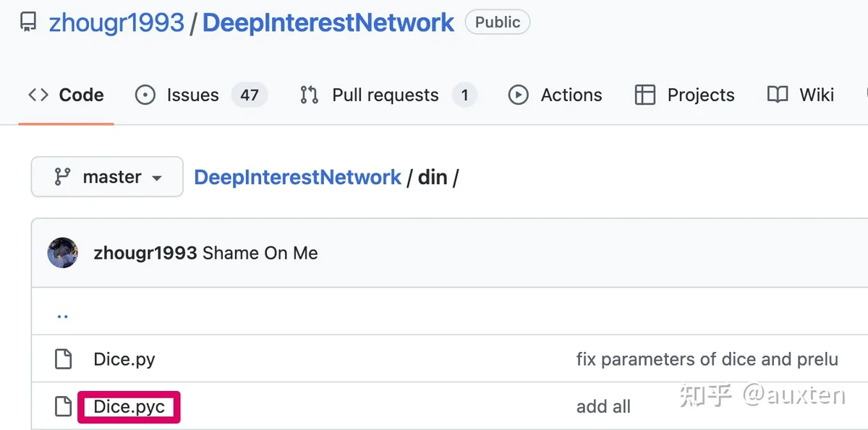
Task: Click the Pull requests branch icon
Action: click(310, 95)
